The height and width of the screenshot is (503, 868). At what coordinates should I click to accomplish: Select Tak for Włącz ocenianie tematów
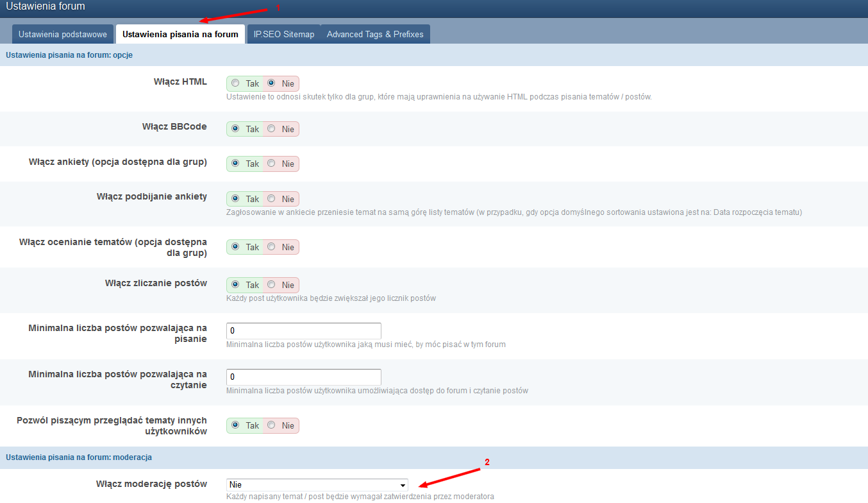click(236, 247)
